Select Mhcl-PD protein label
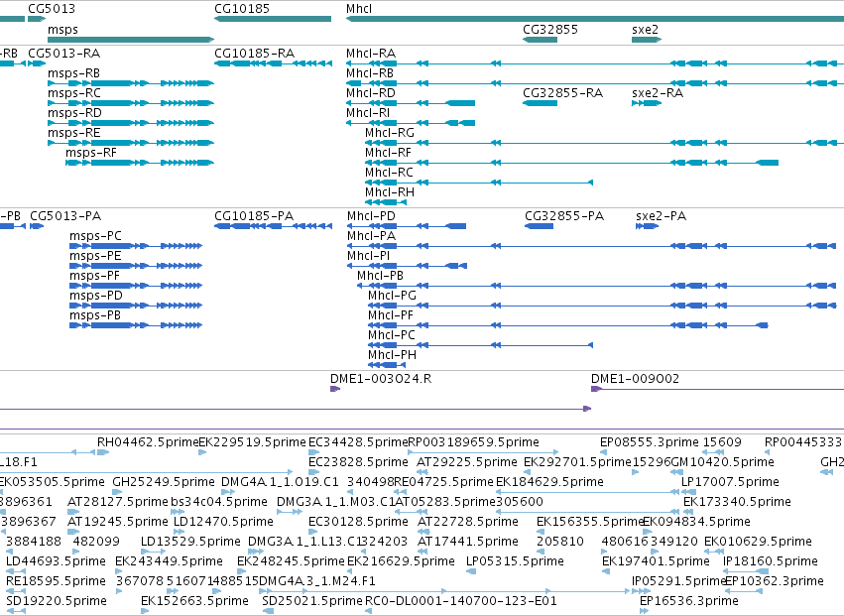Viewport: 844px width, 616px height. [371, 216]
